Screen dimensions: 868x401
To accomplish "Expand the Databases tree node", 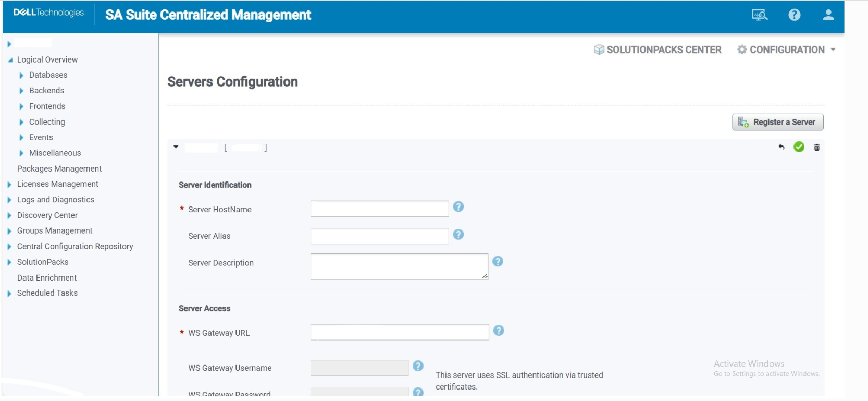I will (21, 76).
